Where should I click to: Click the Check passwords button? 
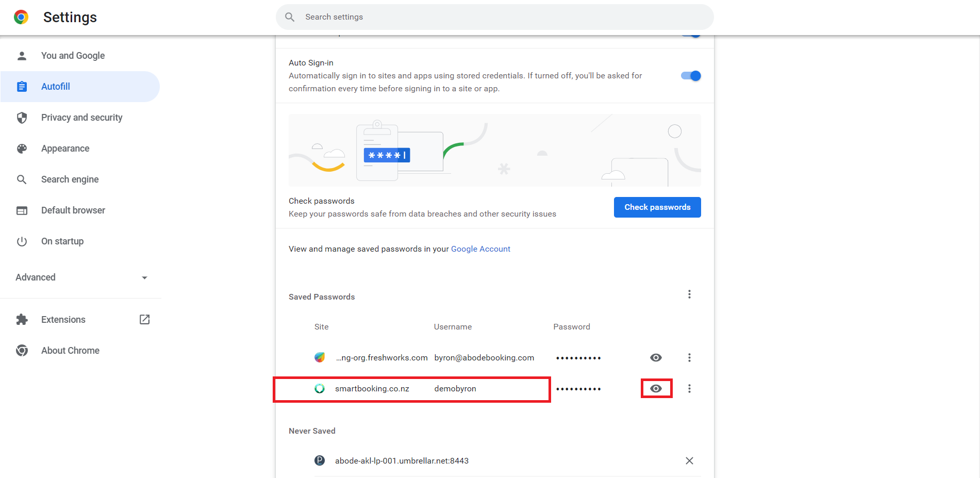pos(657,207)
